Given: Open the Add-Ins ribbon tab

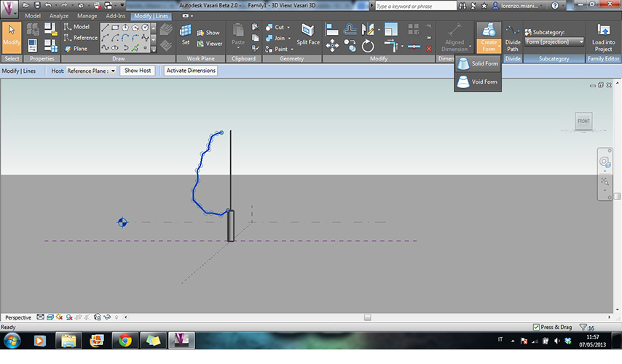Looking at the screenshot, I should (115, 16).
